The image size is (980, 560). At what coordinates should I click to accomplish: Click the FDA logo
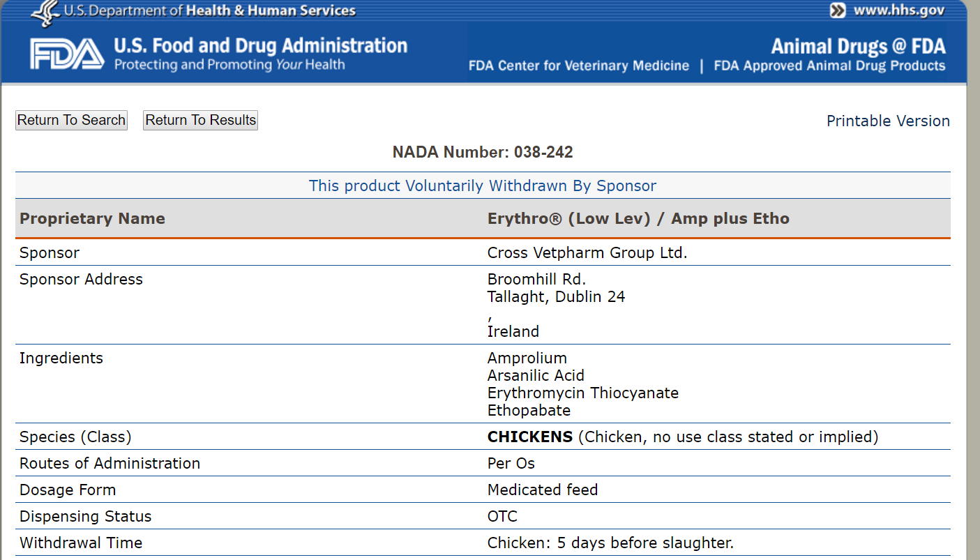coord(66,54)
